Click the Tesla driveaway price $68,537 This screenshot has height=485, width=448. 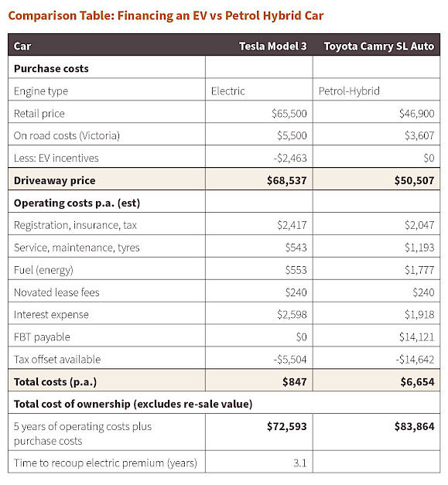(287, 180)
